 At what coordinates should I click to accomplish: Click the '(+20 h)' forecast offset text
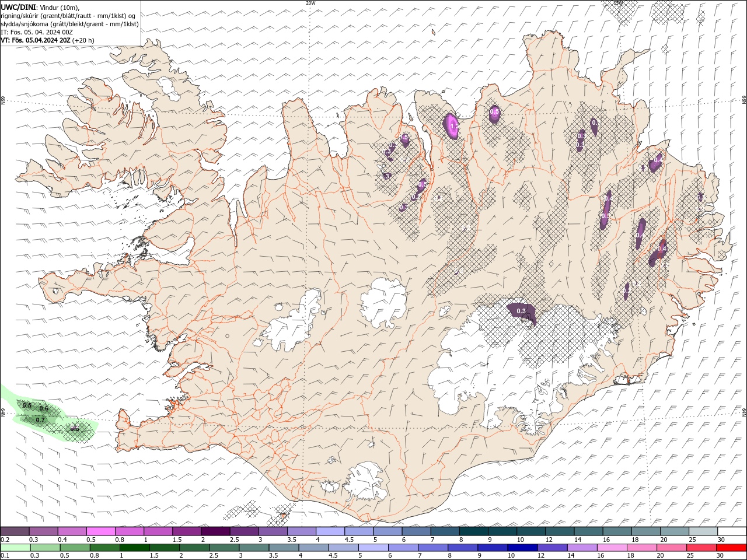coord(83,40)
